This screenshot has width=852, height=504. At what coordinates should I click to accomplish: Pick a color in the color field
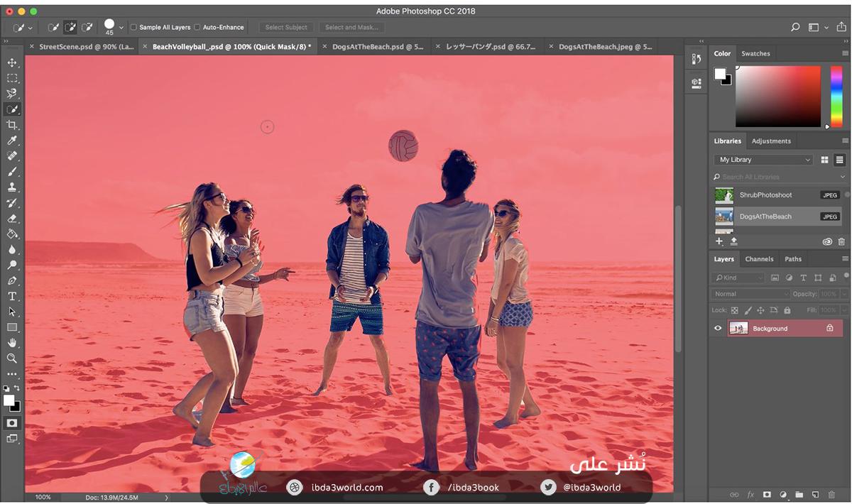tap(777, 96)
